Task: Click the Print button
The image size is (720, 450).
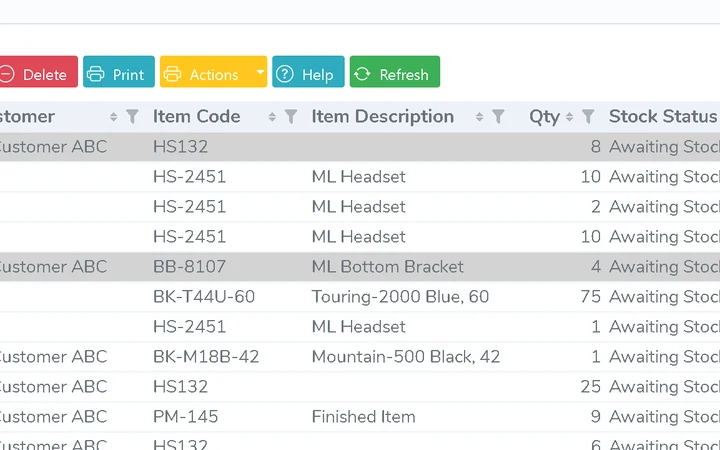Action: 119,72
